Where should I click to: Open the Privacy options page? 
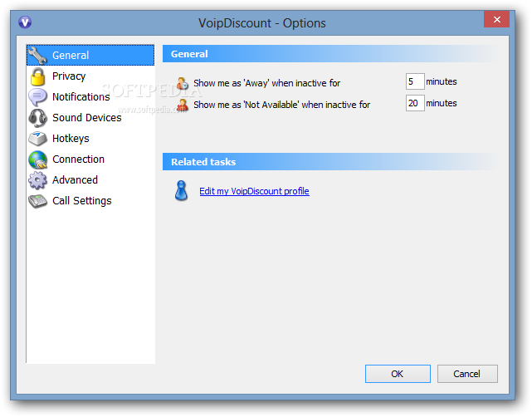pyautogui.click(x=69, y=76)
